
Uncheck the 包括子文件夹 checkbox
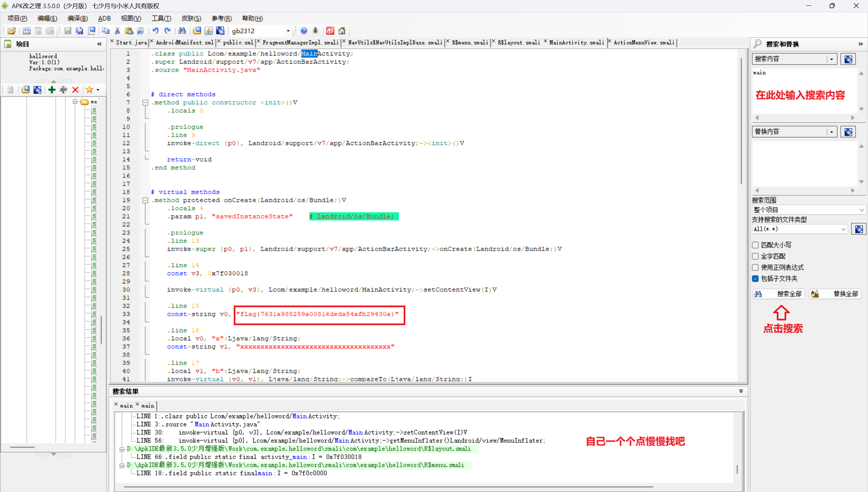(755, 278)
